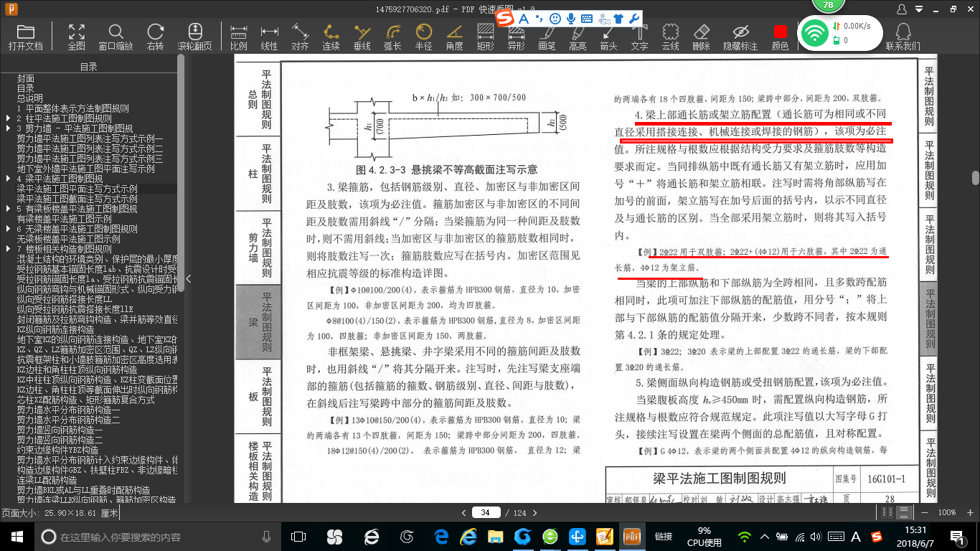Toggle 隐藏标注 hide annotations eye
The image size is (980, 551).
740,37
